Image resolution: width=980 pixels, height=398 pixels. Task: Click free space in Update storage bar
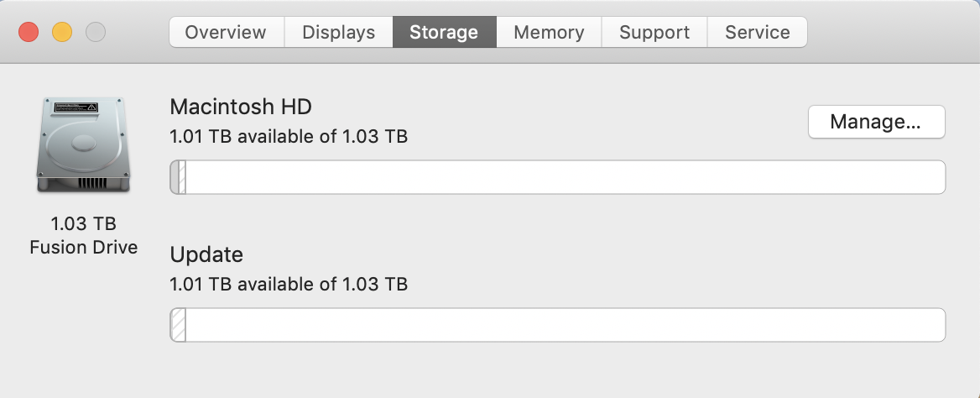(x=562, y=325)
